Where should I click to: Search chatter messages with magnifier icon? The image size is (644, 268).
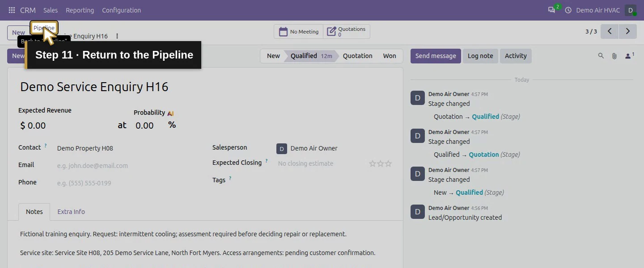tap(601, 56)
